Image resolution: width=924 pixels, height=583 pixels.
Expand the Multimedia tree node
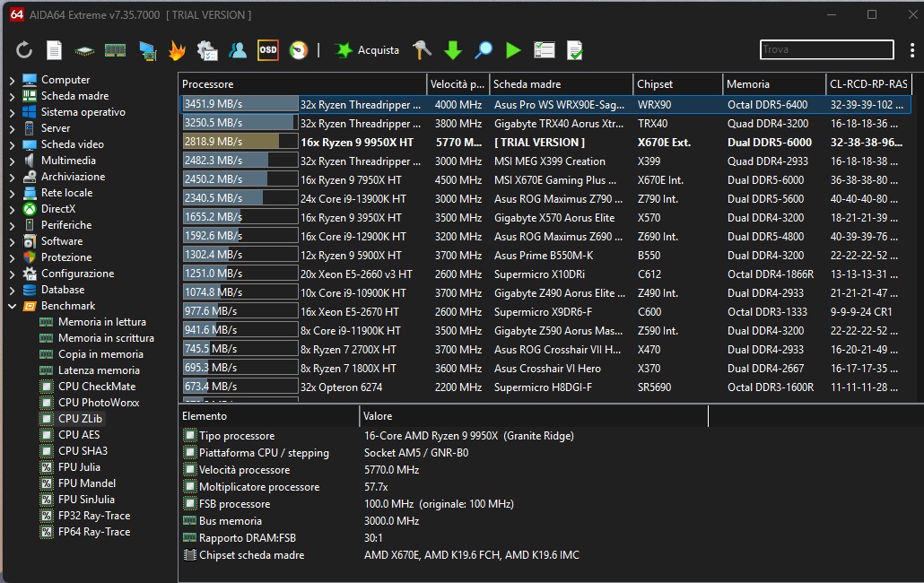(x=12, y=161)
